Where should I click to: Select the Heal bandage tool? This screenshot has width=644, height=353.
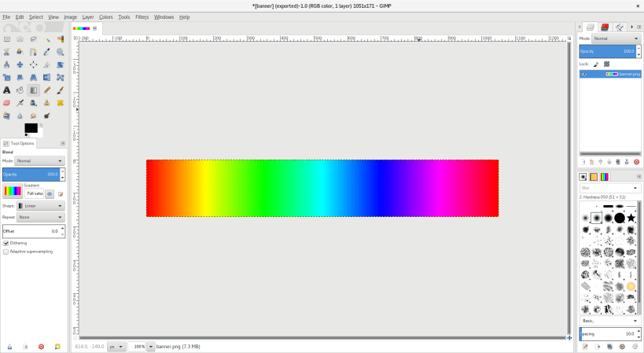[61, 103]
